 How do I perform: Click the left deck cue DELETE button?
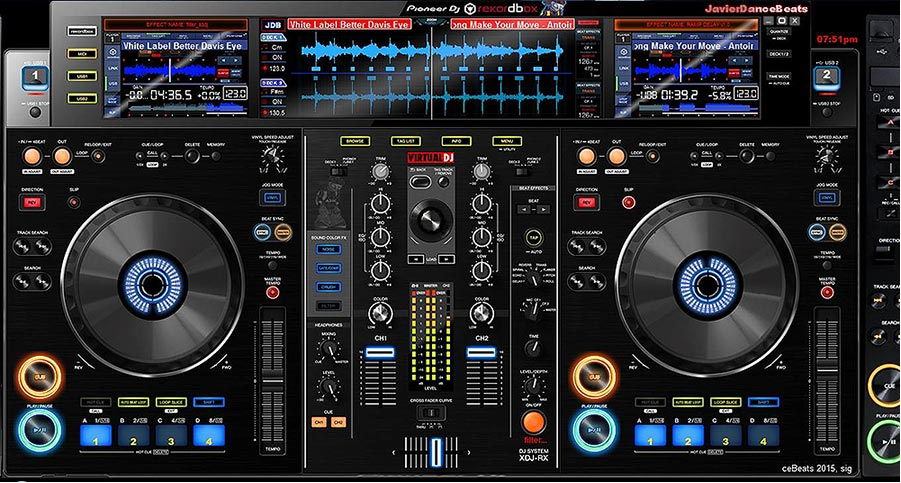point(192,156)
